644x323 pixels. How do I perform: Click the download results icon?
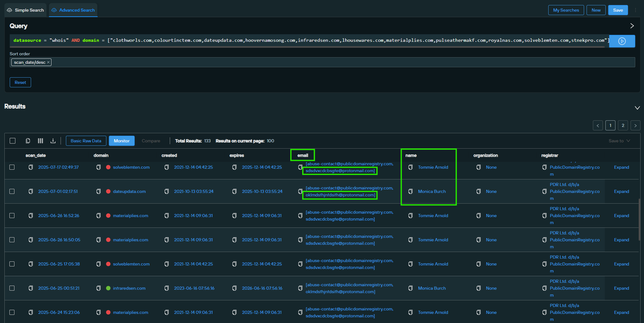[x=53, y=141]
